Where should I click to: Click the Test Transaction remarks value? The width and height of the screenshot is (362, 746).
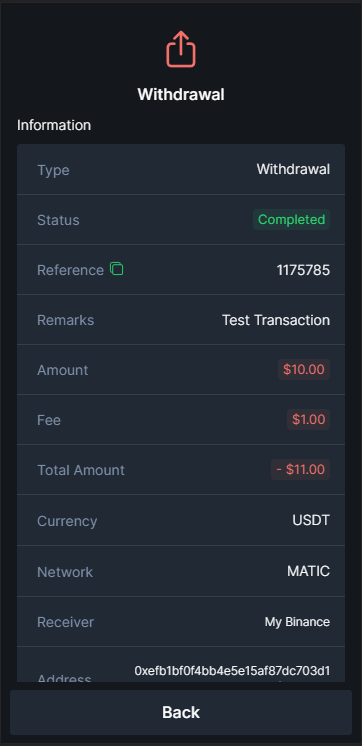click(276, 320)
